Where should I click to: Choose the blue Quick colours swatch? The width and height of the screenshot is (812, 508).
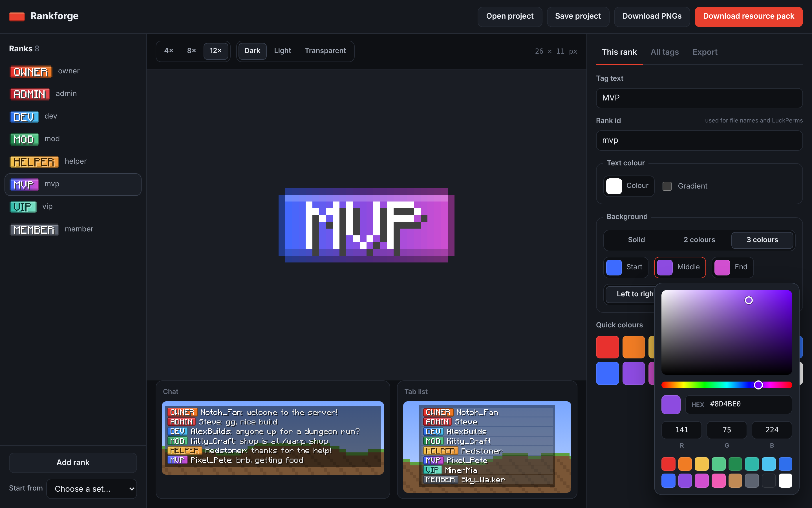click(607, 373)
